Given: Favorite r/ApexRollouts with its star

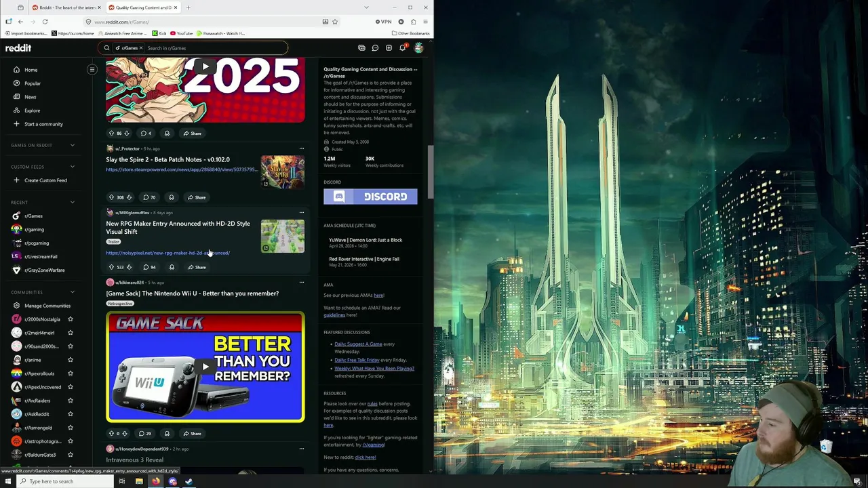Looking at the screenshot, I should pyautogui.click(x=70, y=373).
